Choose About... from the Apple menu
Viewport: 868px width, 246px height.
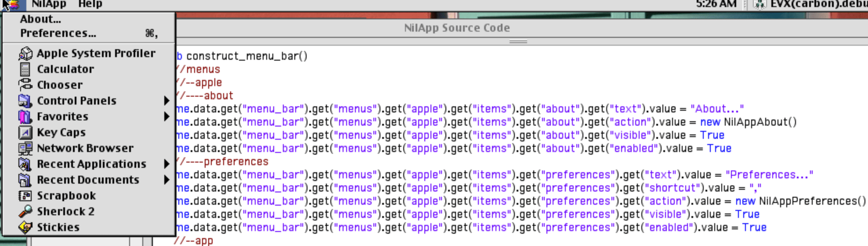89,19
